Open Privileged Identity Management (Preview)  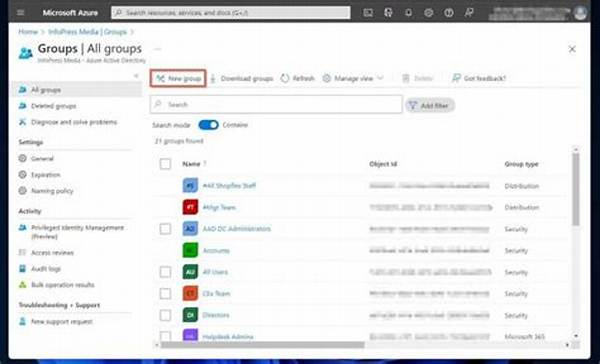click(71, 232)
